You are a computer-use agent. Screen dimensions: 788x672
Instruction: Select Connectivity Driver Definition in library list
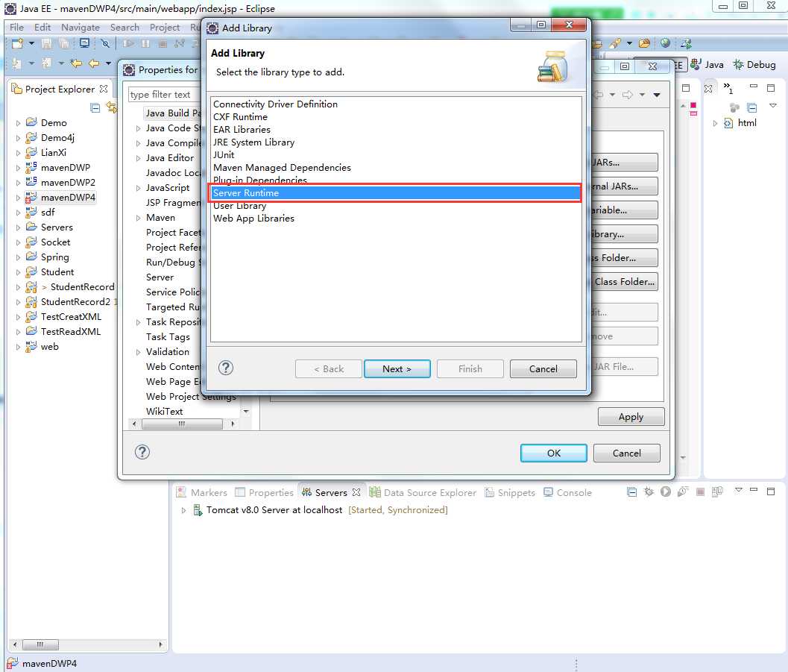tap(275, 104)
